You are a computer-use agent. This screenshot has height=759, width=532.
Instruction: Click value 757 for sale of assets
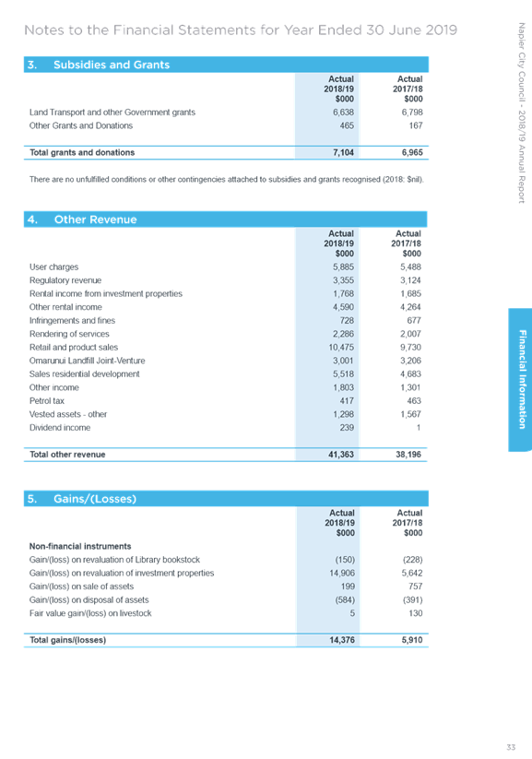tap(415, 587)
